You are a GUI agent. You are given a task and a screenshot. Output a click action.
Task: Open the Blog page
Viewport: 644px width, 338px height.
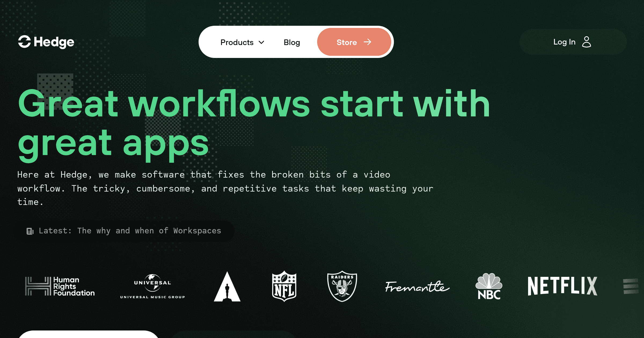click(x=292, y=42)
